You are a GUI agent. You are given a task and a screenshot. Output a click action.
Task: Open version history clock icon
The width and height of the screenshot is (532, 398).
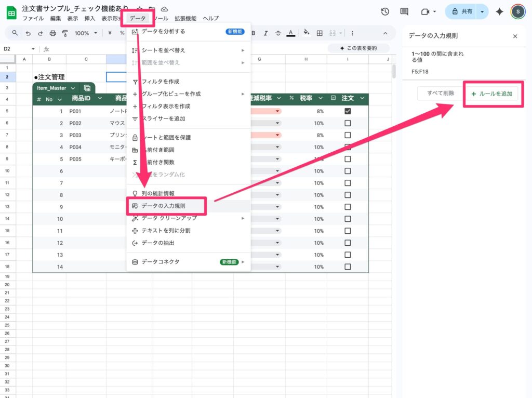tap(385, 11)
